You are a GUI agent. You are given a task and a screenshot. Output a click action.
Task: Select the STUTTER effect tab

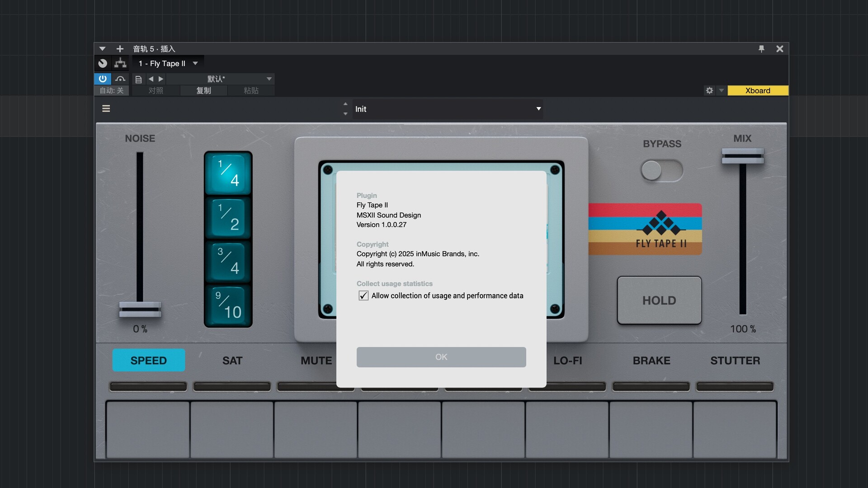coord(735,360)
